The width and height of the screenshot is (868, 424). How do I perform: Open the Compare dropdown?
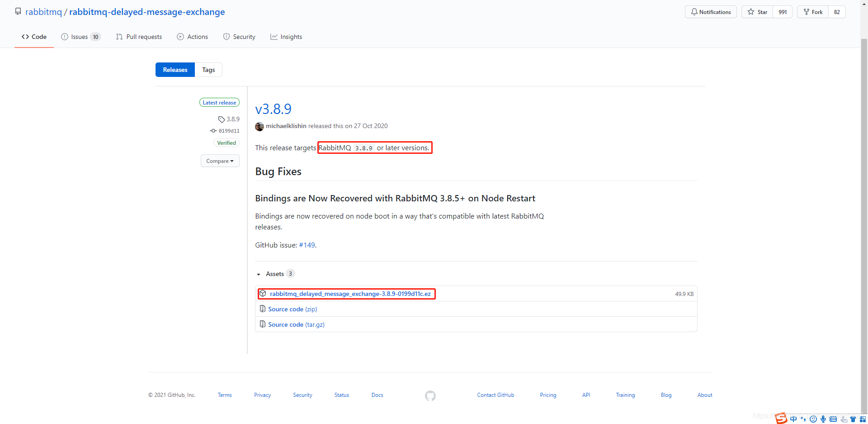[x=220, y=161]
